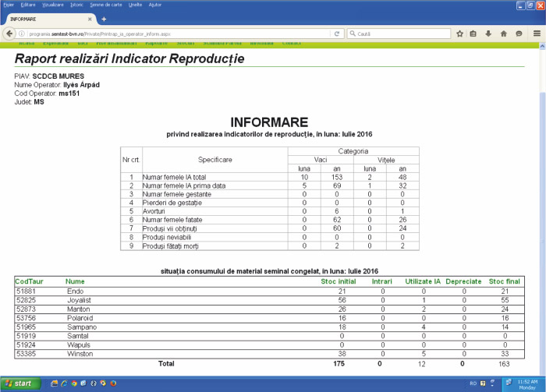The width and height of the screenshot is (546, 392).
Task: Go to the home page icon
Action: [x=504, y=34]
